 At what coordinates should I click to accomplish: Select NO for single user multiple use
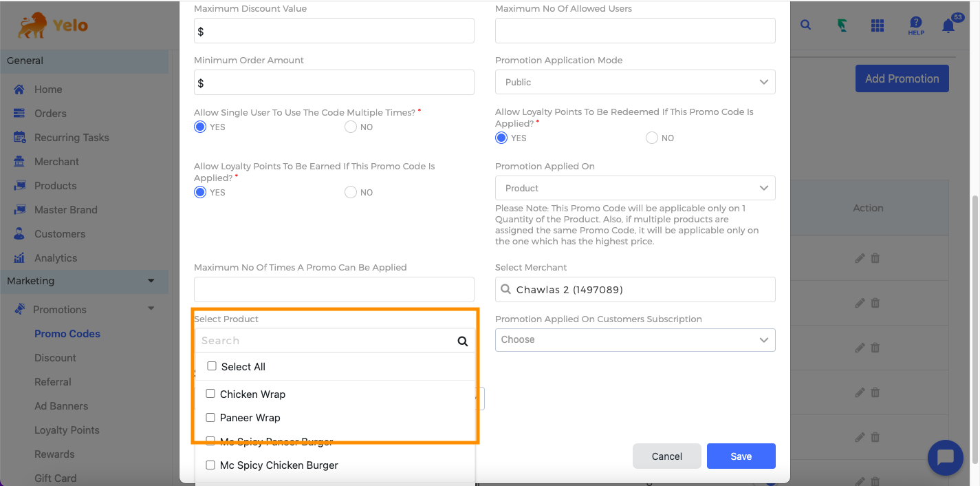click(351, 127)
